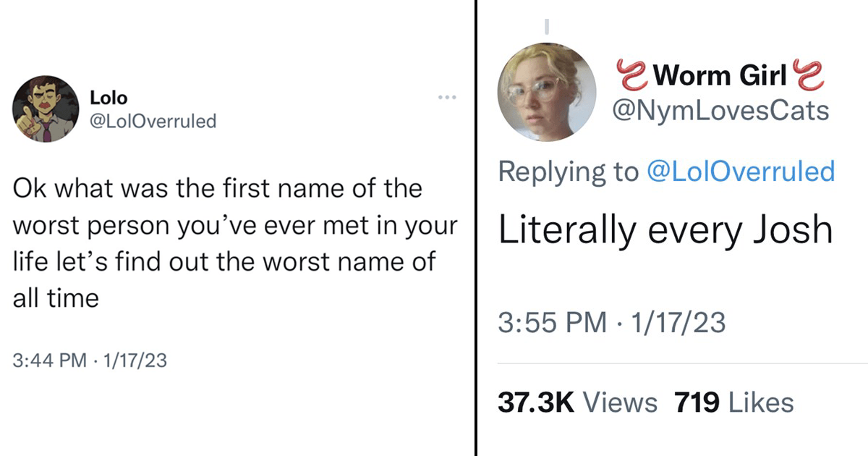Click the 3:44 PM time on Lolo's tweet
The image size is (868, 456).
click(50, 360)
